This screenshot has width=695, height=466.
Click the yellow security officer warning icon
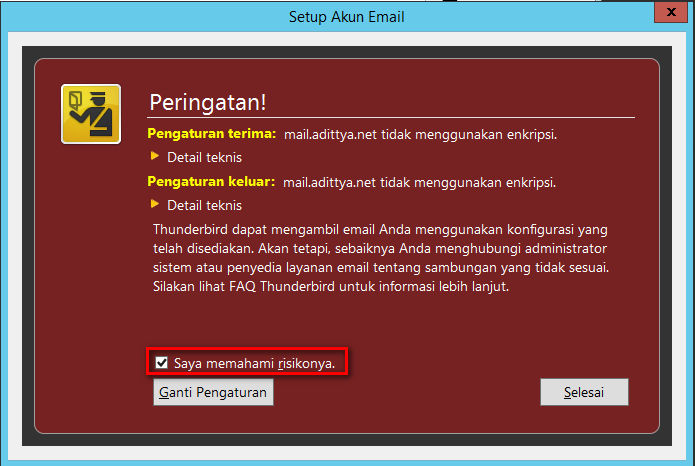(x=91, y=114)
